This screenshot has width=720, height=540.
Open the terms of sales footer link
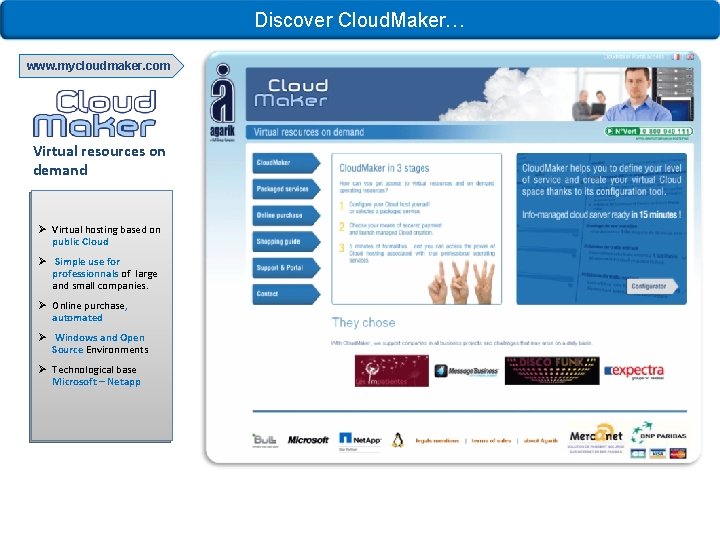click(491, 440)
